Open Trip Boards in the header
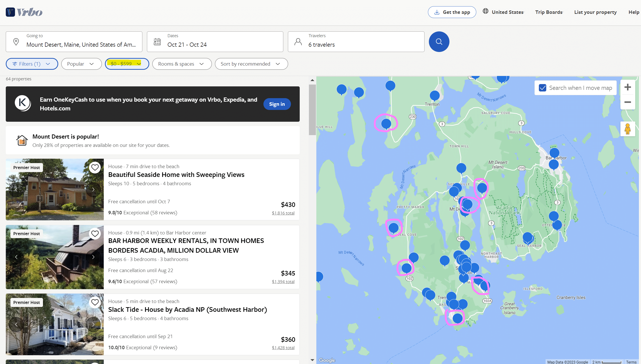This screenshot has height=364, width=641. click(x=549, y=12)
